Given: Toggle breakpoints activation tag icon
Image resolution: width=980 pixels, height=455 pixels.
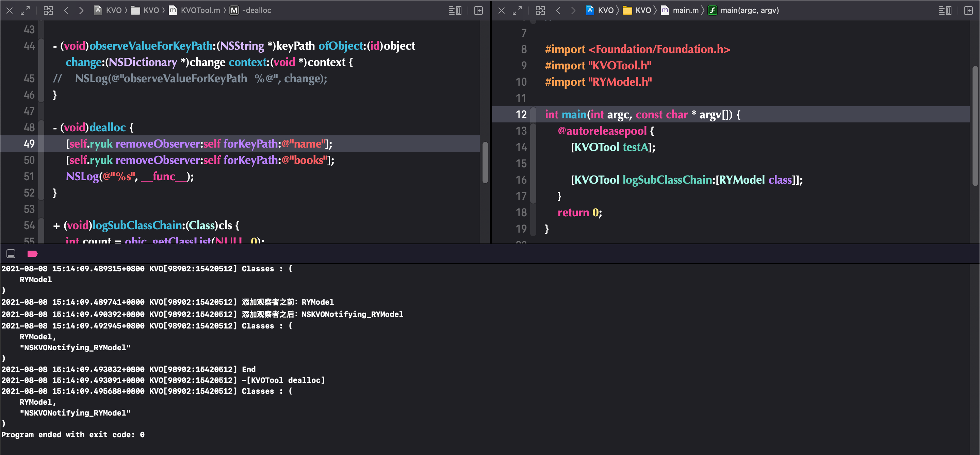Looking at the screenshot, I should coord(32,254).
